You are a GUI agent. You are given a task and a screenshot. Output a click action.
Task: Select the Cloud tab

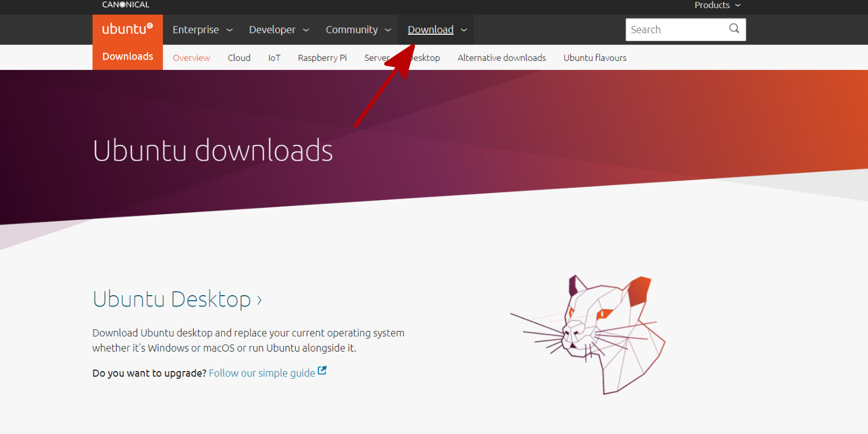(239, 58)
